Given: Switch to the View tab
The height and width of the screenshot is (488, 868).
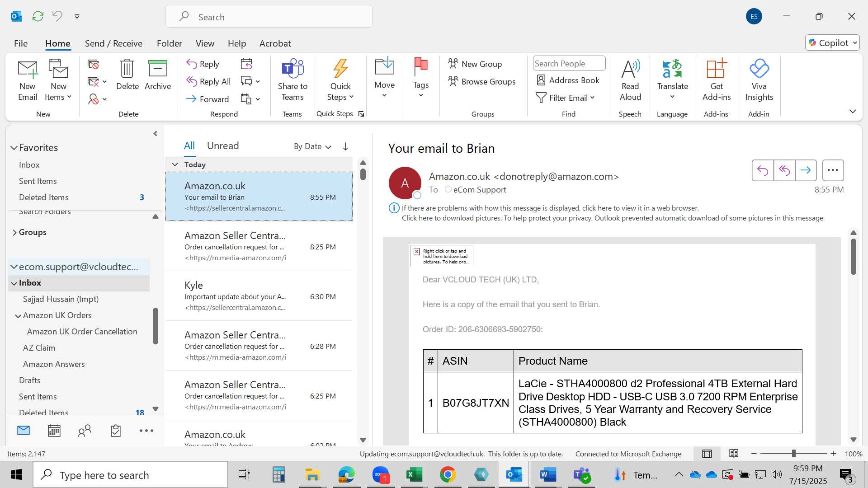Looking at the screenshot, I should pos(205,43).
